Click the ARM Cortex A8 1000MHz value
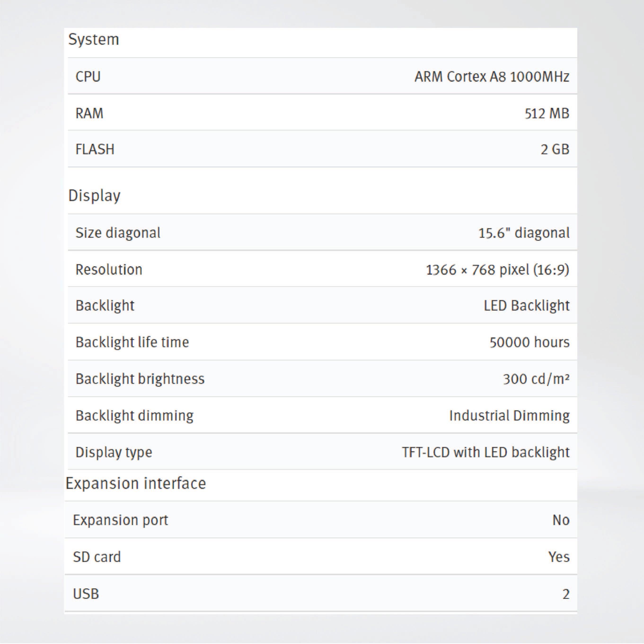Viewport: 644px width, 644px height. click(x=492, y=77)
